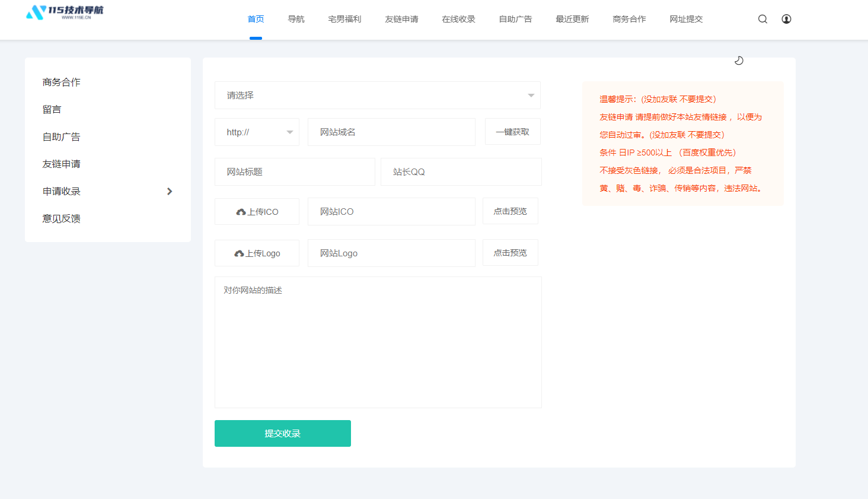The height and width of the screenshot is (499, 868).
Task: Click 点击预览 next to 网站ICO field
Action: [510, 211]
